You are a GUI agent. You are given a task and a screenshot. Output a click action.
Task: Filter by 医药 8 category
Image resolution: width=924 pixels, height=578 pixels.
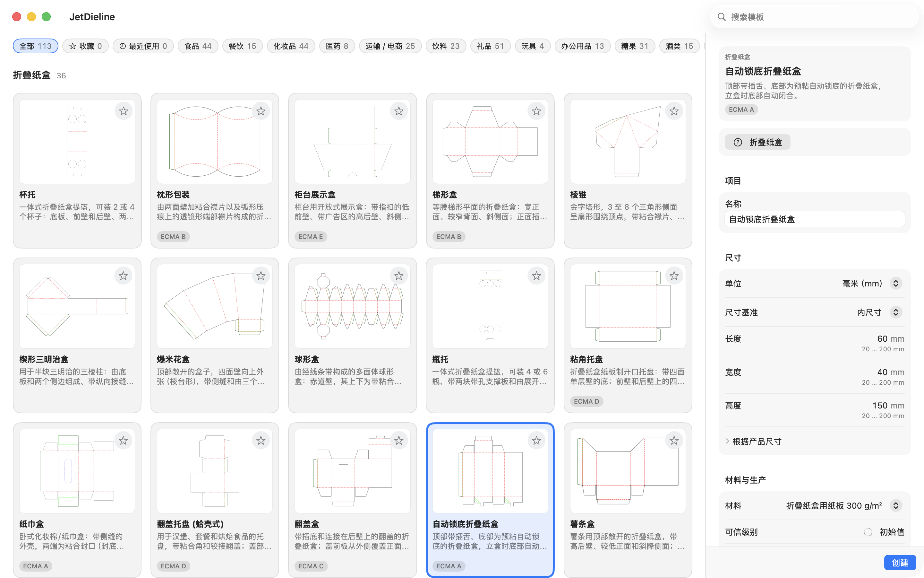coord(337,46)
